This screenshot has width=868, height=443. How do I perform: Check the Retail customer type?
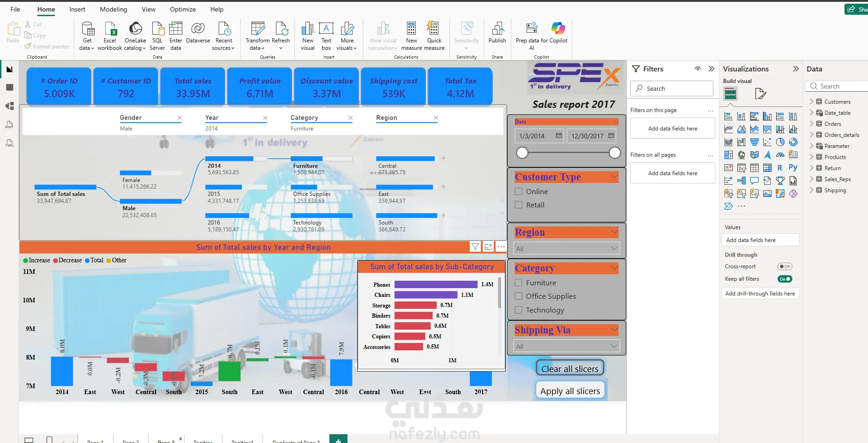(x=519, y=205)
